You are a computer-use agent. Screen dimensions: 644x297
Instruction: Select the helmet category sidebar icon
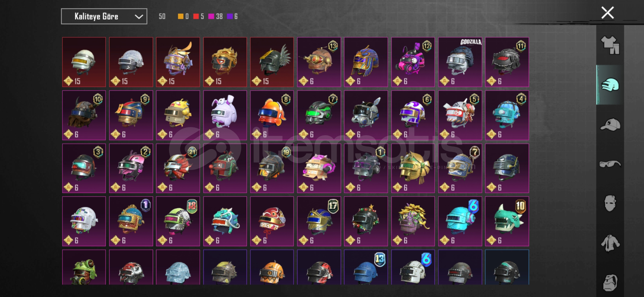pos(610,85)
